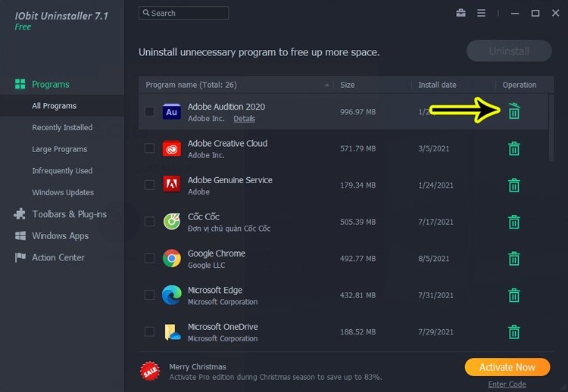Open Details link for Adobe Audition
The width and height of the screenshot is (568, 392).
click(x=244, y=119)
